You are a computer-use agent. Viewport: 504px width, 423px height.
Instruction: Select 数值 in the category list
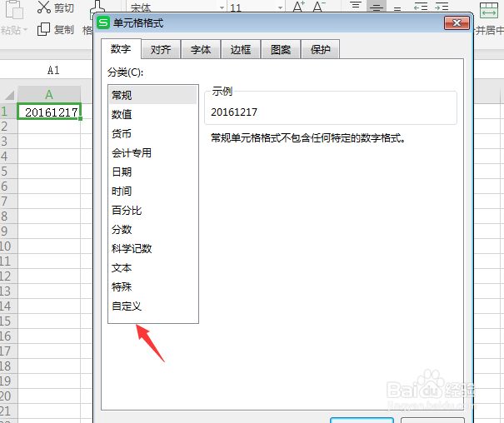(x=153, y=114)
